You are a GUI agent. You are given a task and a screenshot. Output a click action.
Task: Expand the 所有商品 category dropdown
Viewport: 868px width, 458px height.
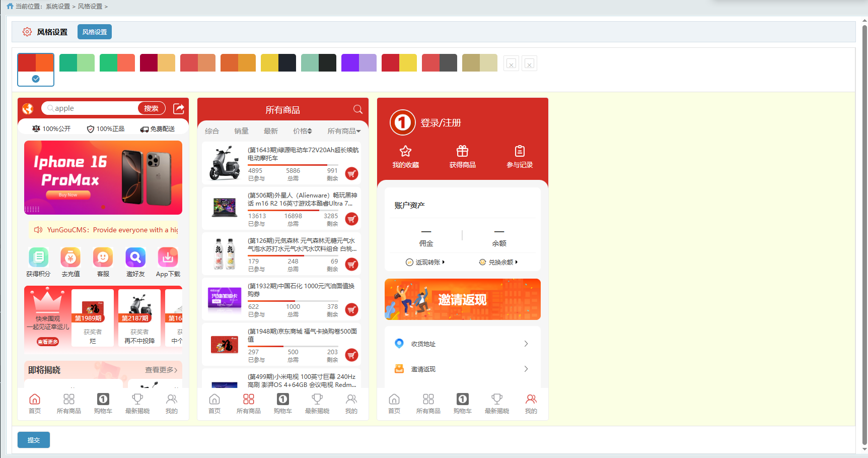pos(344,131)
